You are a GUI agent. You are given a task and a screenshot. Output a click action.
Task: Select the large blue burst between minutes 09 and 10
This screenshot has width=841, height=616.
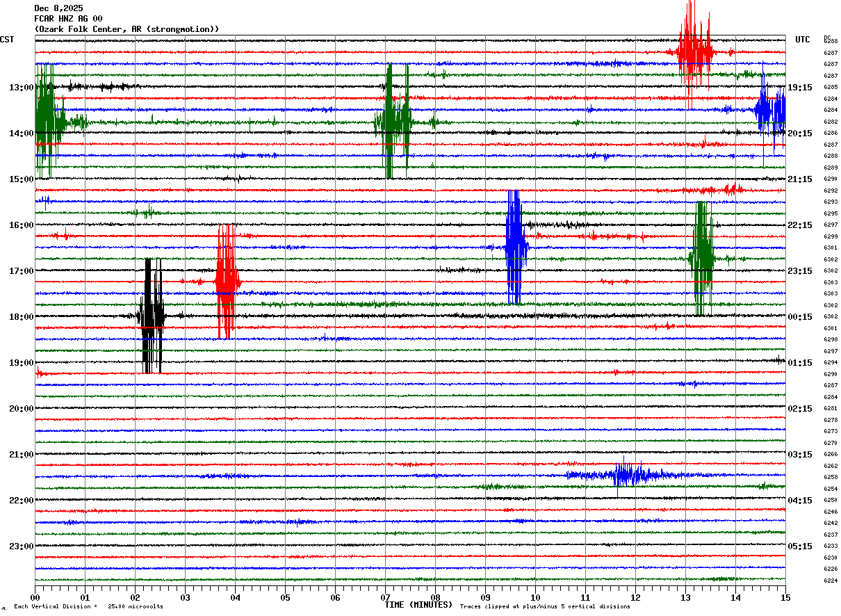[515, 247]
